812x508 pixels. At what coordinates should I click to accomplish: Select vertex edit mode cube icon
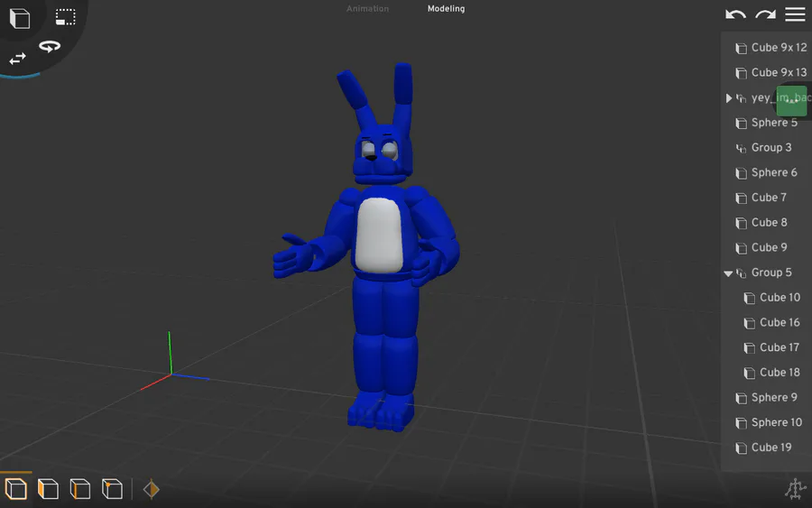coord(113,489)
